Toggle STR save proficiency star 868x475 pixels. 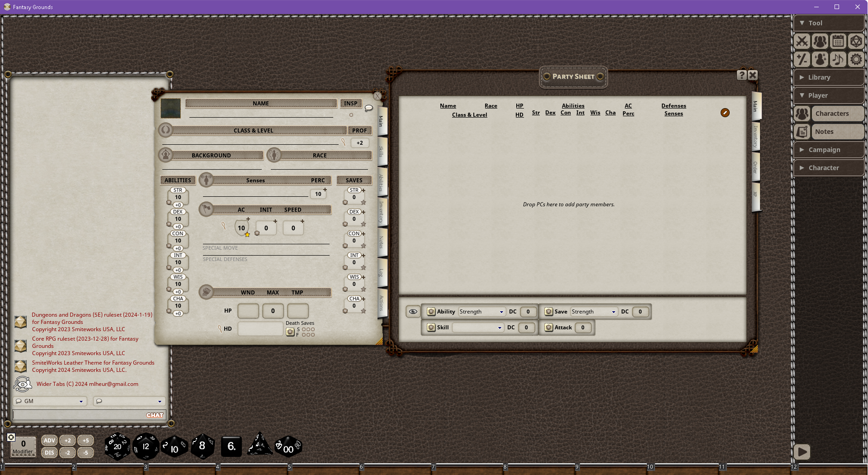(x=363, y=203)
